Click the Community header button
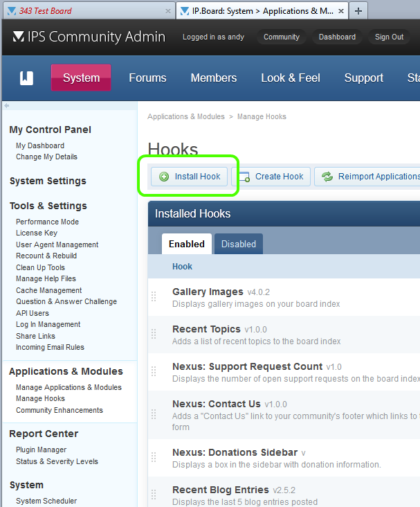The width and height of the screenshot is (420, 507). point(282,37)
